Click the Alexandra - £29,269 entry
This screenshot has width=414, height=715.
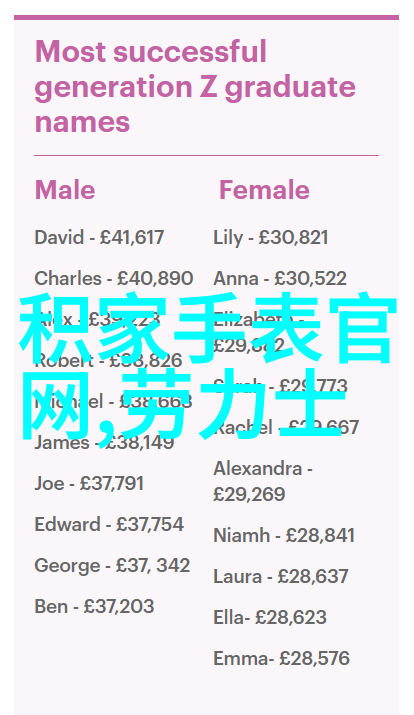[x=263, y=482]
